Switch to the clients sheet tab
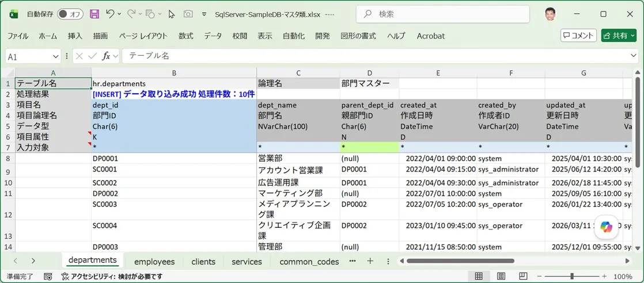The width and height of the screenshot is (644, 283). tap(203, 262)
